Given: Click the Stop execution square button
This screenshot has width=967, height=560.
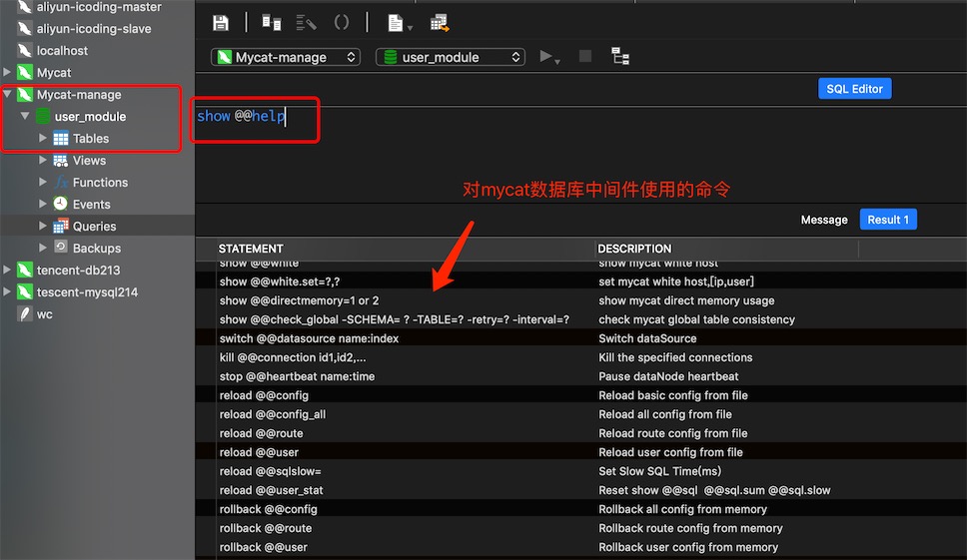Looking at the screenshot, I should coord(585,56).
